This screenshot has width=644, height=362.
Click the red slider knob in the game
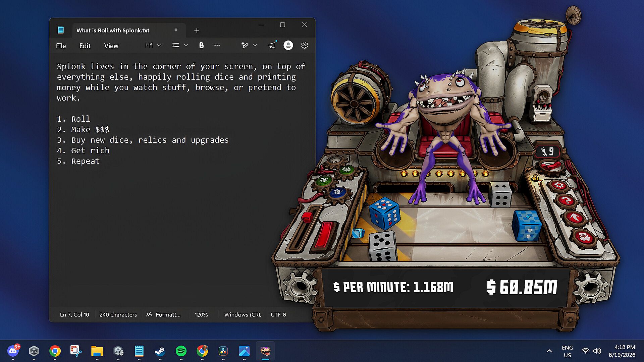click(x=307, y=217)
